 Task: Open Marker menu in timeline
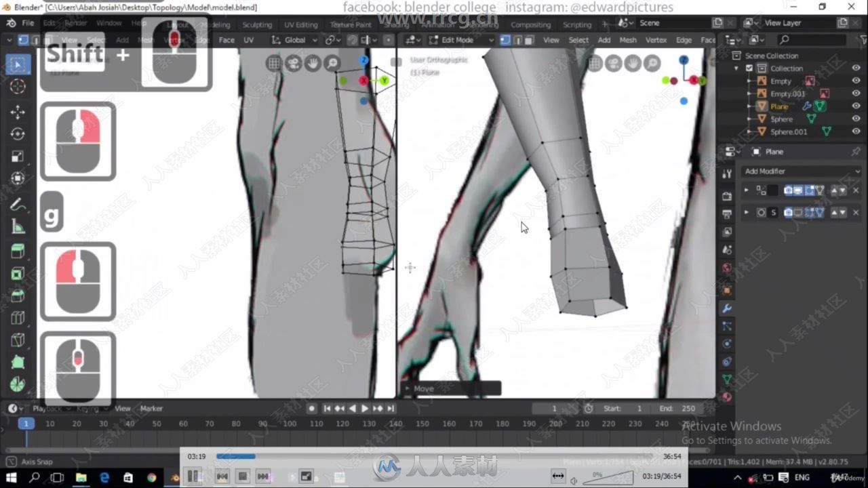[x=151, y=409]
